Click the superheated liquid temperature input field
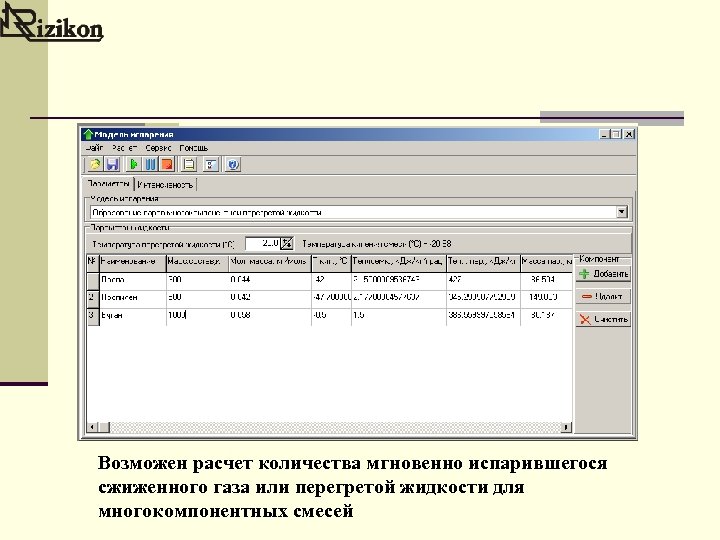The height and width of the screenshot is (540, 720). (x=263, y=243)
